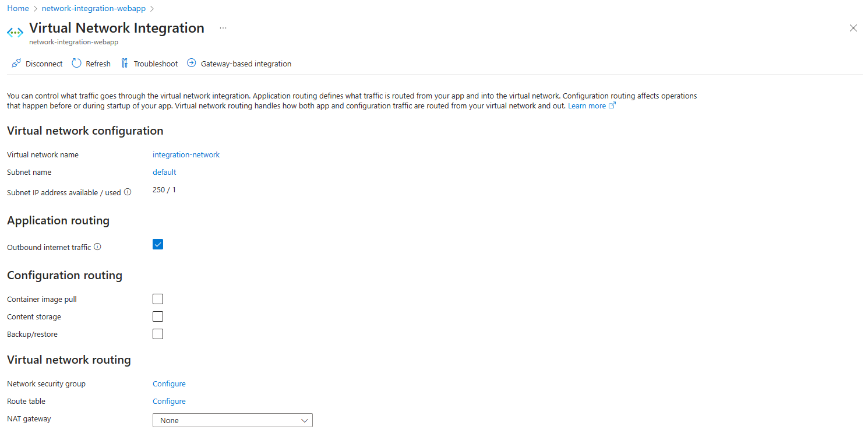Viewport: 868px width, 447px height.
Task: Configure the Network security group
Action: click(x=169, y=383)
